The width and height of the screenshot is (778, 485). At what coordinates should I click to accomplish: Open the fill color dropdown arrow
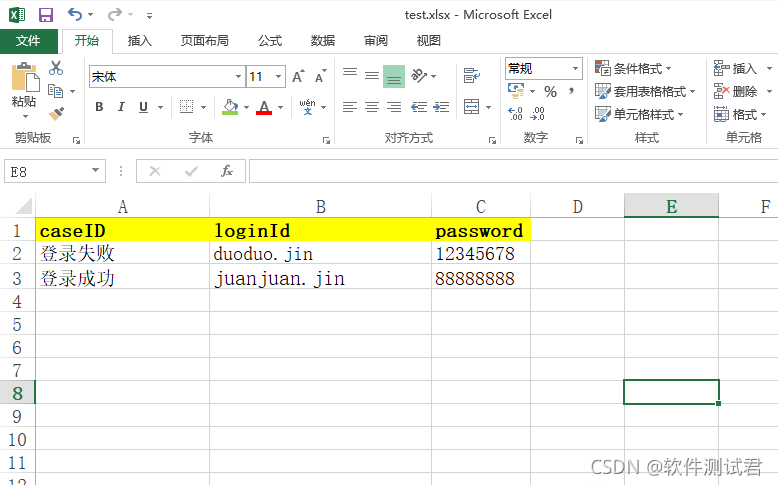(x=246, y=107)
